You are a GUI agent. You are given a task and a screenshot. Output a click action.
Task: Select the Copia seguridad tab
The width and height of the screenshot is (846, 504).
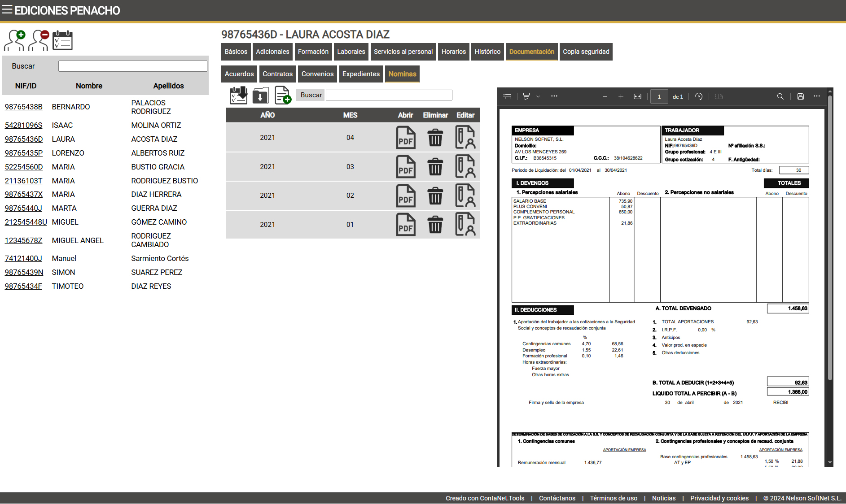586,52
